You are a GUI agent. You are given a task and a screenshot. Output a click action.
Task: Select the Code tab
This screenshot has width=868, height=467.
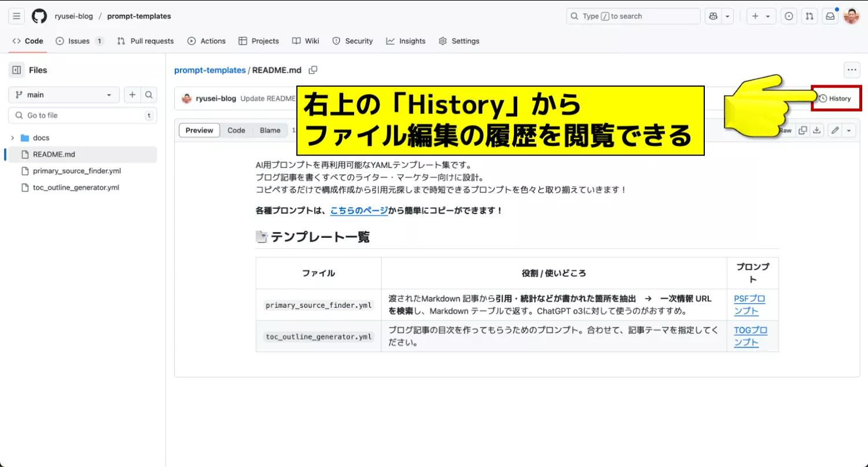coord(28,41)
